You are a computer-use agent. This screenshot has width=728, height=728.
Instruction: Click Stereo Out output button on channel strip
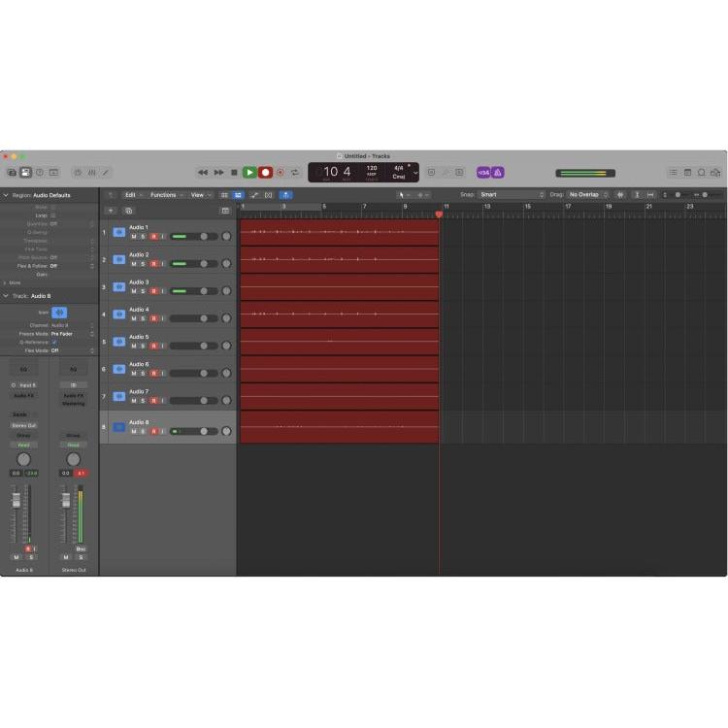[x=24, y=425]
